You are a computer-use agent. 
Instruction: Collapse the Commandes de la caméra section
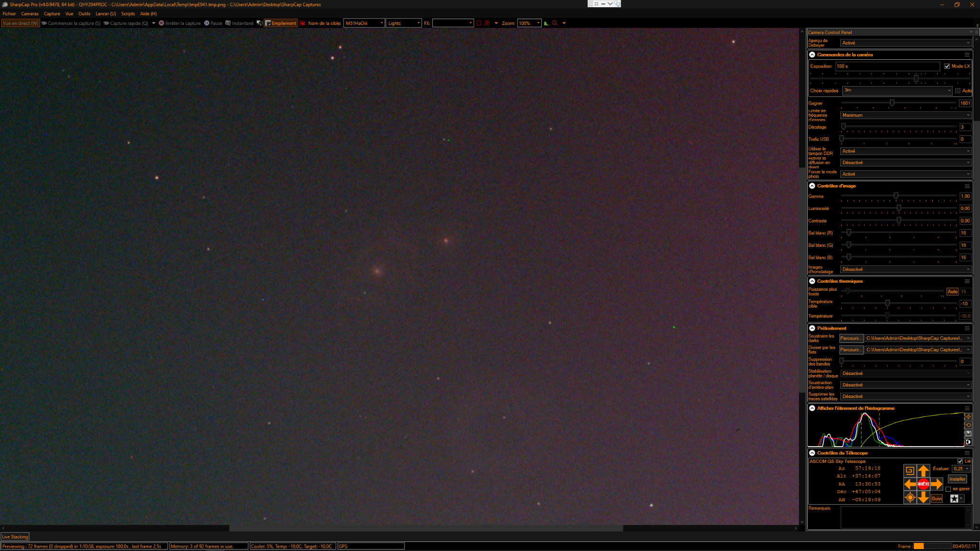(x=812, y=55)
